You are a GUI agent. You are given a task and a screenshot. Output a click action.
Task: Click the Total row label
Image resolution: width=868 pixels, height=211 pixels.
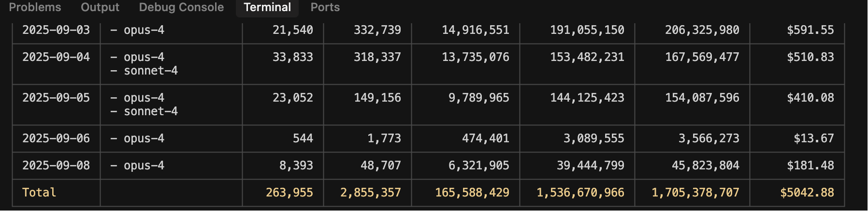[x=39, y=193]
